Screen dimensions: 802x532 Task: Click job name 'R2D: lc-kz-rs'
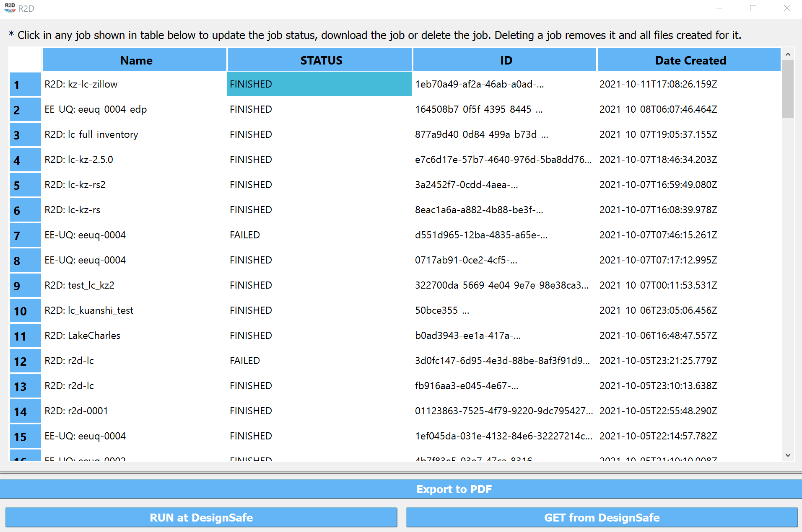[73, 210]
